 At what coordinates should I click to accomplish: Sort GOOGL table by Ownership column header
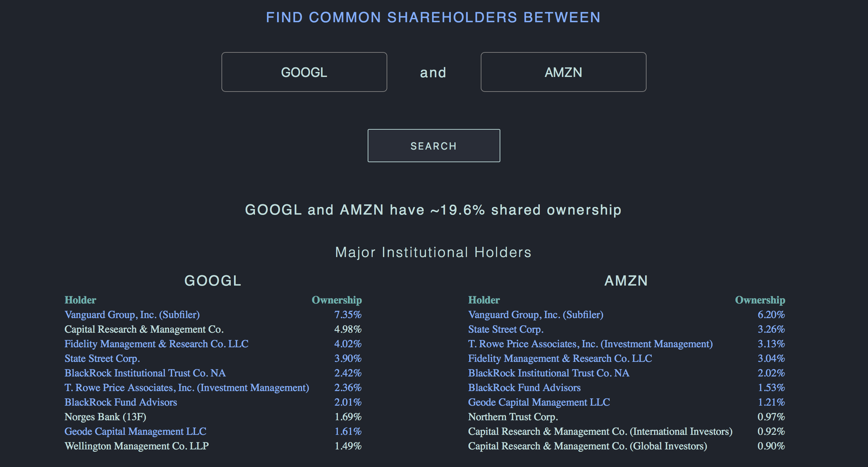[337, 300]
